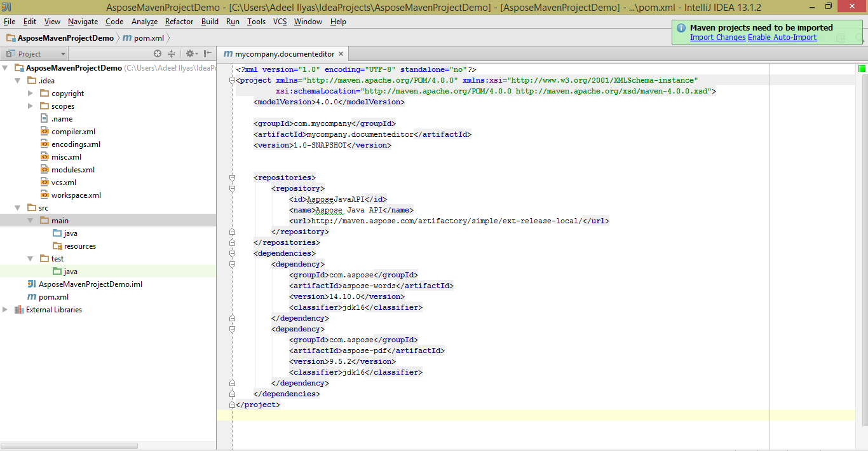Open the Project view dropdown
Image resolution: width=868 pixels, height=451 pixels.
(62, 54)
